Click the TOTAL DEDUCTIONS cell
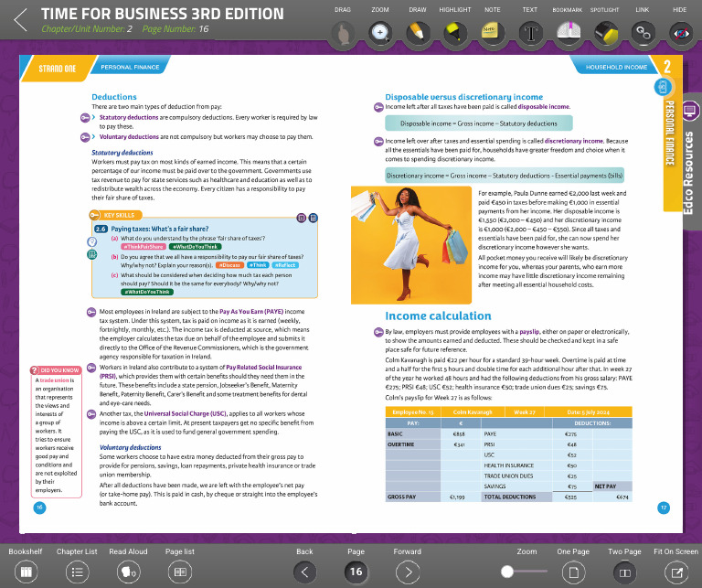 click(516, 497)
